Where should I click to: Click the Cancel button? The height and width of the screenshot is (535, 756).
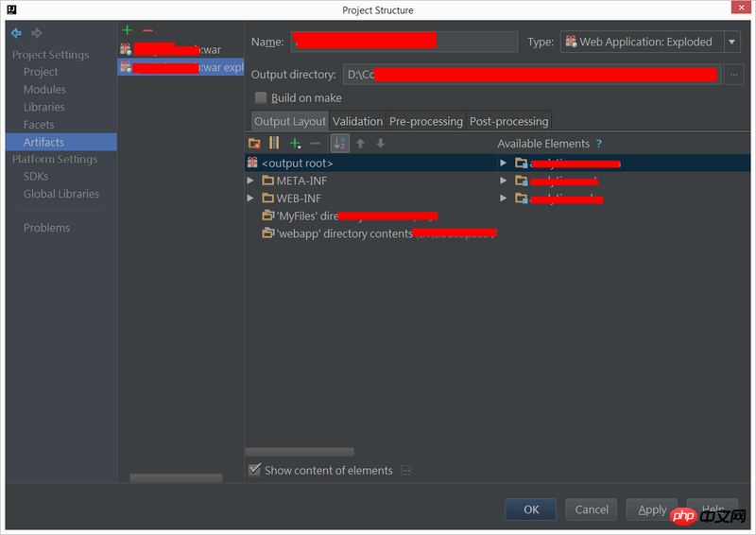pyautogui.click(x=592, y=509)
